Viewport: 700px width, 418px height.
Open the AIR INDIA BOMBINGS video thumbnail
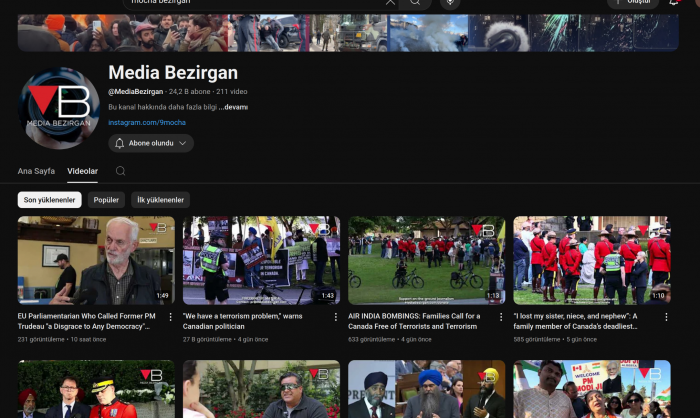426,260
